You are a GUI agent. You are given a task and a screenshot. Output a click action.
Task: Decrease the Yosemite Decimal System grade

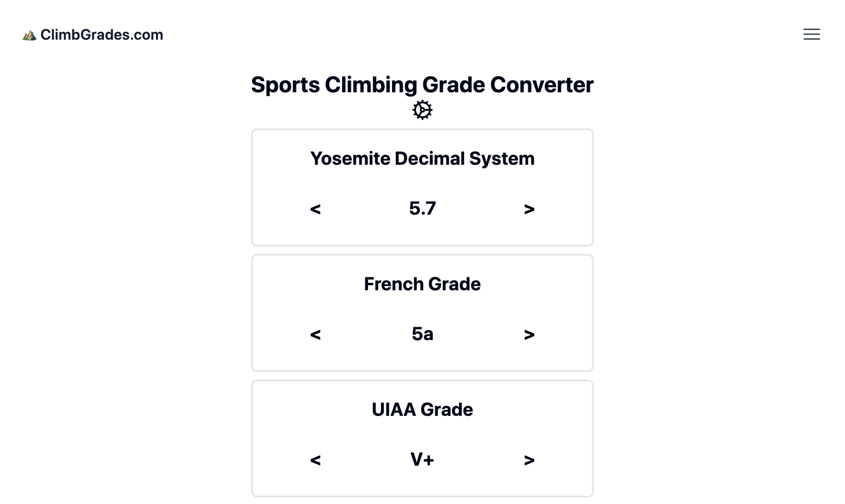point(315,209)
